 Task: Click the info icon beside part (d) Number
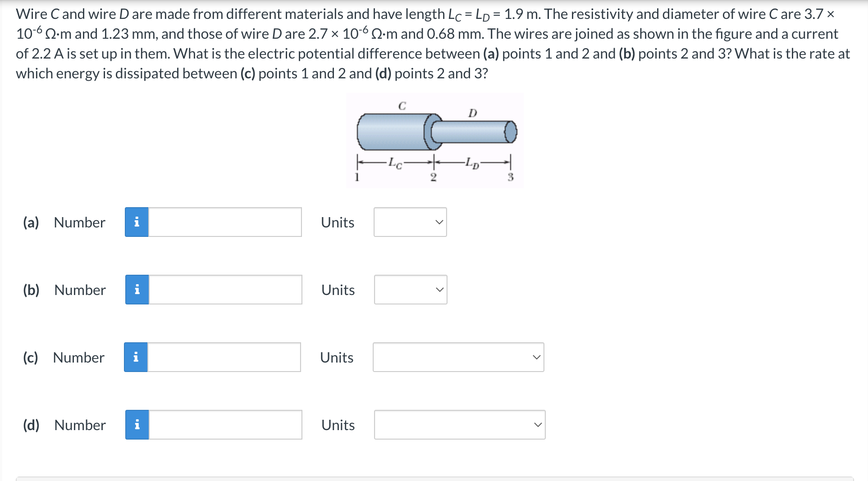point(136,425)
